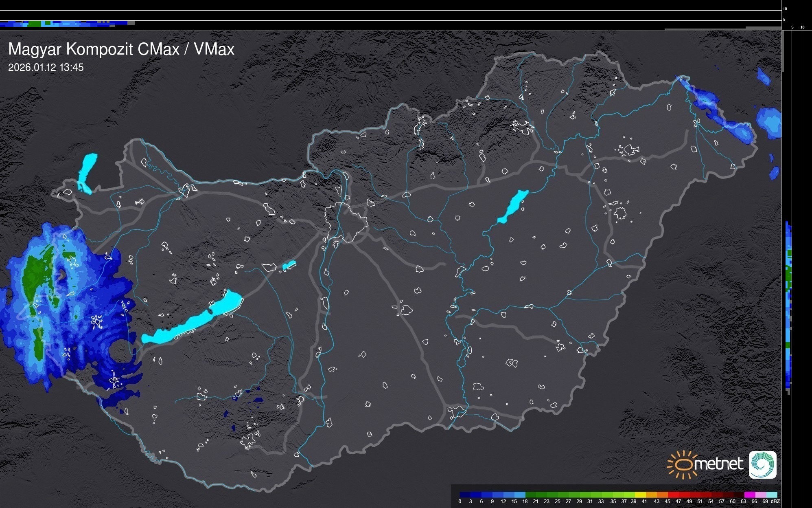
Task: Click the Budapest city outline
Action: pyautogui.click(x=346, y=222)
